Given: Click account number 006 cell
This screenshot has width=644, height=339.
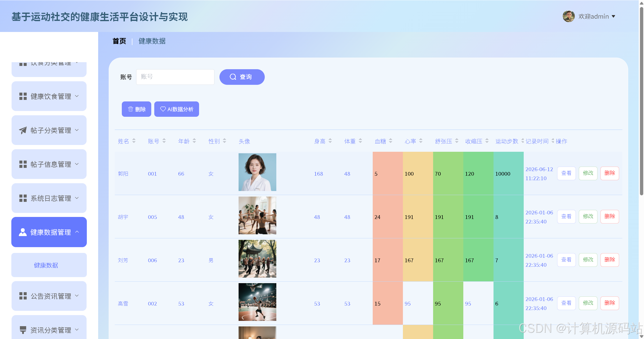Looking at the screenshot, I should pyautogui.click(x=152, y=260).
